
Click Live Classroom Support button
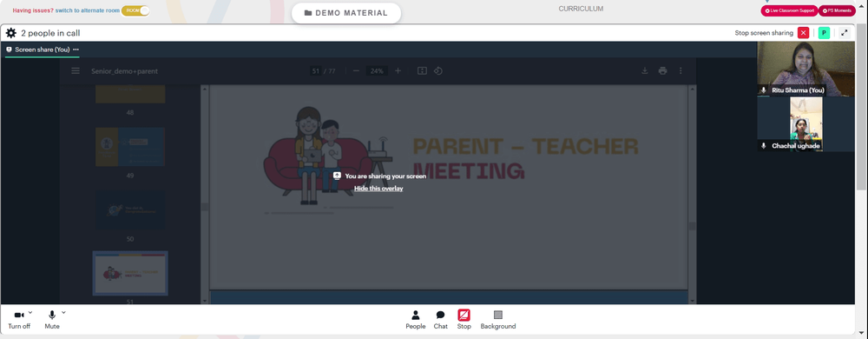[x=789, y=10]
